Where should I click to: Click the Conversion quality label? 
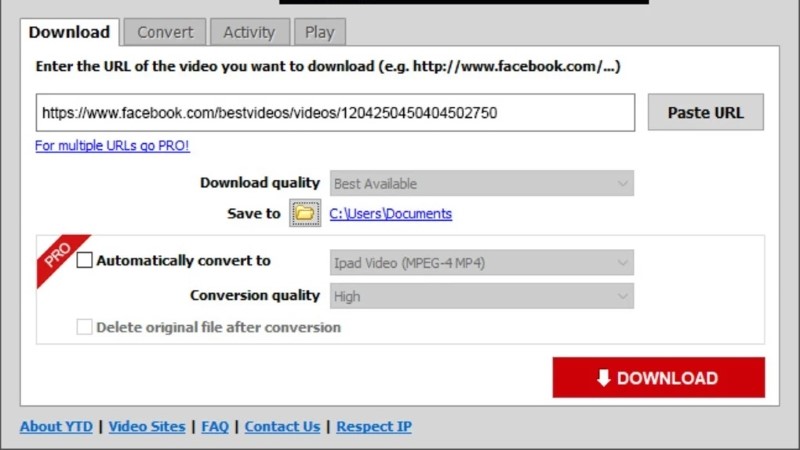[x=255, y=295]
